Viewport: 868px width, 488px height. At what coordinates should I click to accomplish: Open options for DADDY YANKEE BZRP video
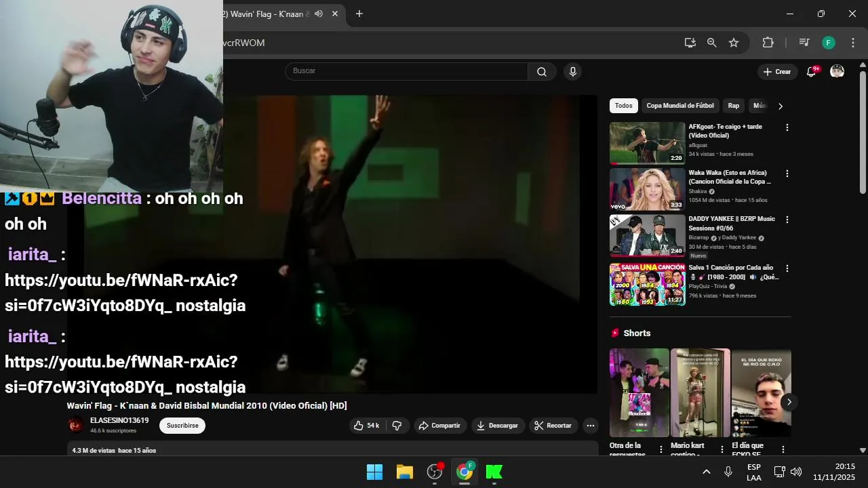point(787,220)
